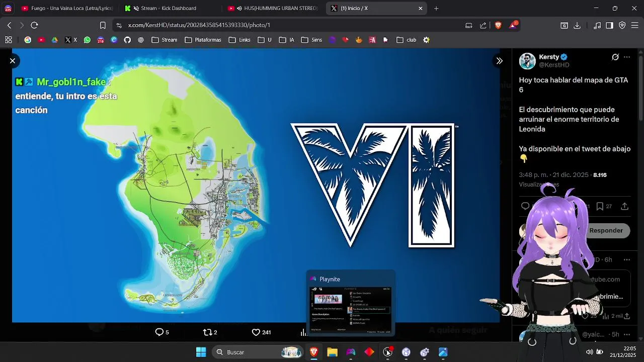
Task: Collapse the tweet side panel with the chevrons
Action: coord(499,61)
